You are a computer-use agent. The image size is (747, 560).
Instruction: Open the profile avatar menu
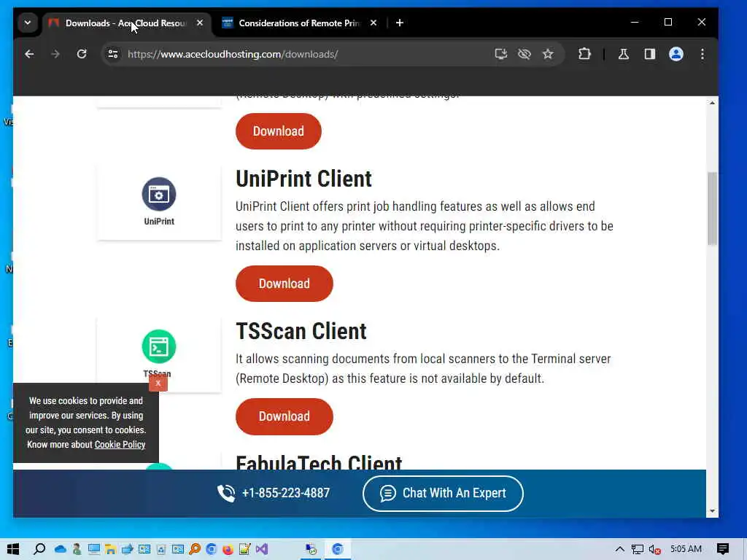point(676,54)
